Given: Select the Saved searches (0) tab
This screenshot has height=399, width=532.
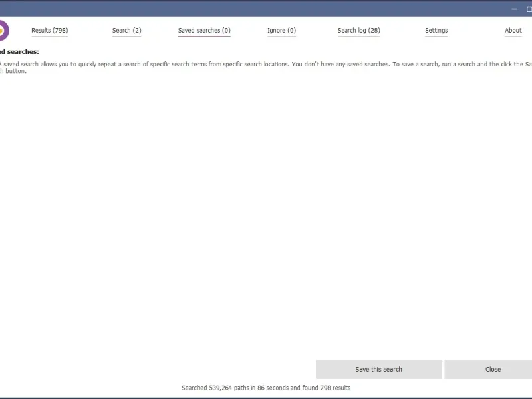Looking at the screenshot, I should click(x=204, y=30).
